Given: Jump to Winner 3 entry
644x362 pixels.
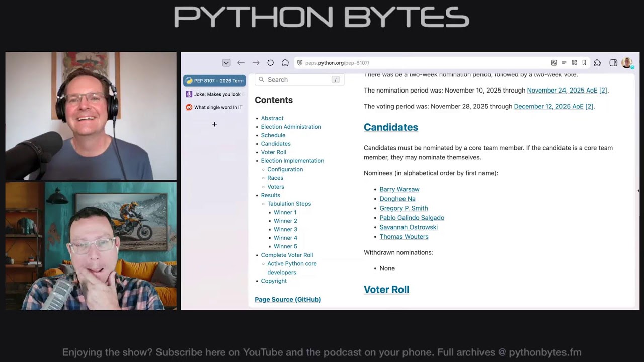Looking at the screenshot, I should tap(285, 229).
